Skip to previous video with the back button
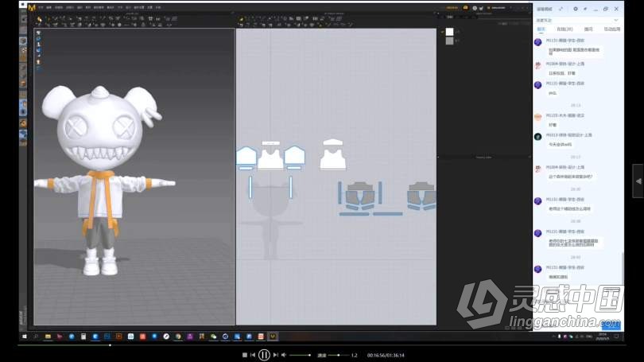The width and height of the screenshot is (644, 362). tap(253, 355)
